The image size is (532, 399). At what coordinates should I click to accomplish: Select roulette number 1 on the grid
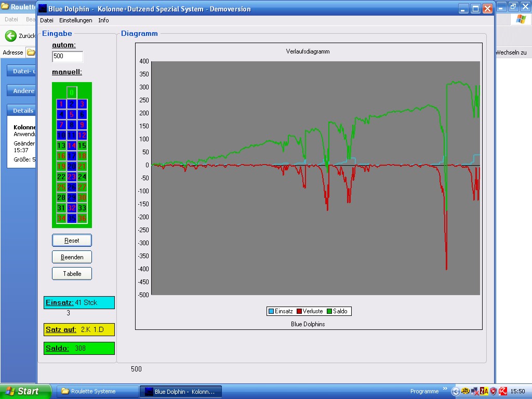click(x=61, y=104)
